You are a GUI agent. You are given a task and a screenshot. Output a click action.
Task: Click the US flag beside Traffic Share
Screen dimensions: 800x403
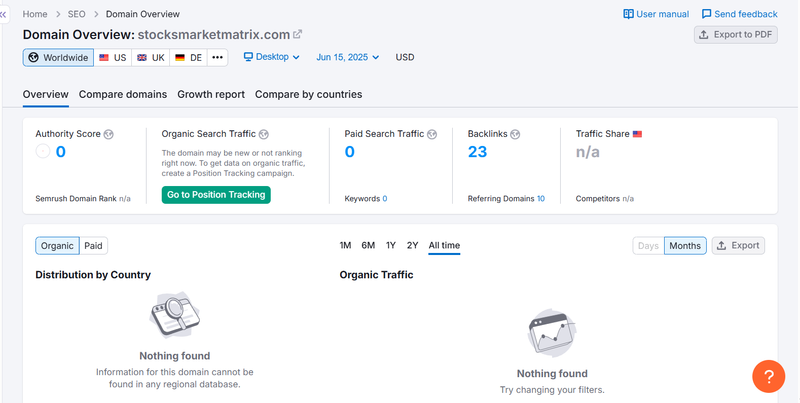click(x=637, y=134)
